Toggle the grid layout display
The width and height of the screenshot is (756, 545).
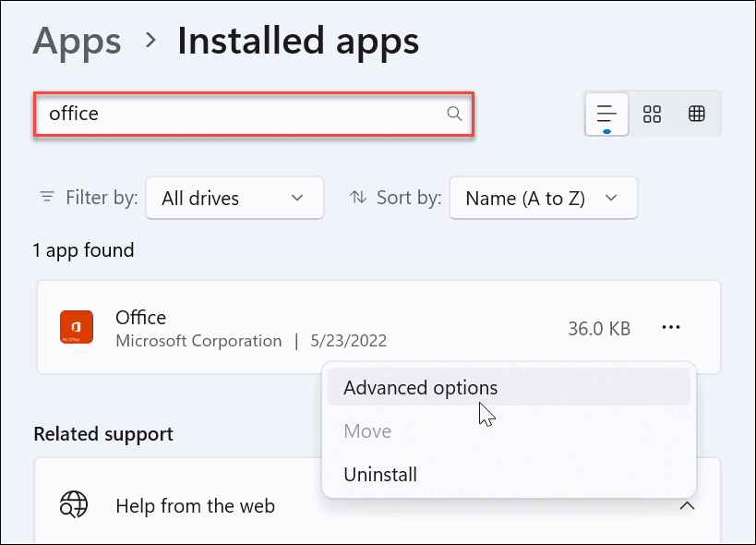[697, 114]
